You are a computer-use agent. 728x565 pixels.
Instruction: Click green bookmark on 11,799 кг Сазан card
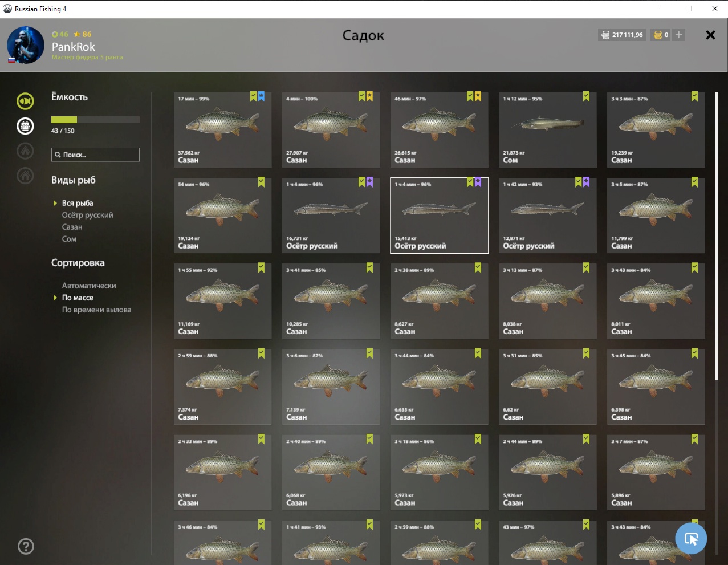[694, 182]
